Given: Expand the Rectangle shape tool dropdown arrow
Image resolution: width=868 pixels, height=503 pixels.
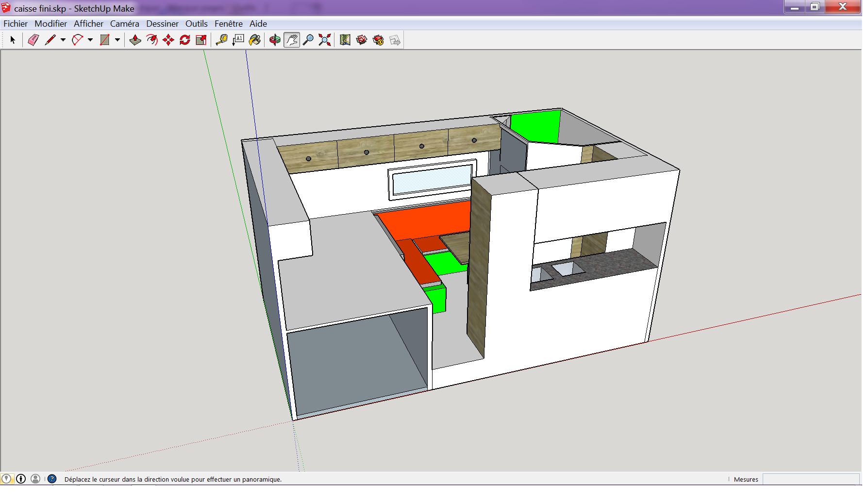Looking at the screenshot, I should [117, 40].
